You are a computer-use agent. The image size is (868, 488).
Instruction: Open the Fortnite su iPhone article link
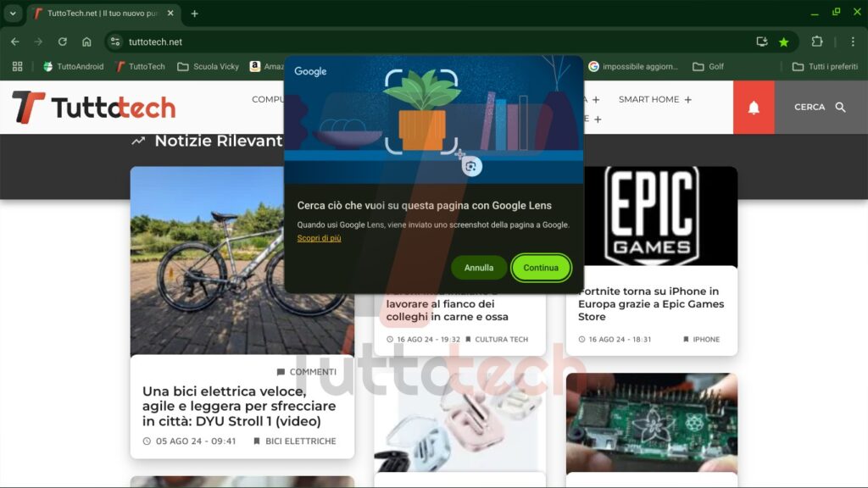(651, 302)
